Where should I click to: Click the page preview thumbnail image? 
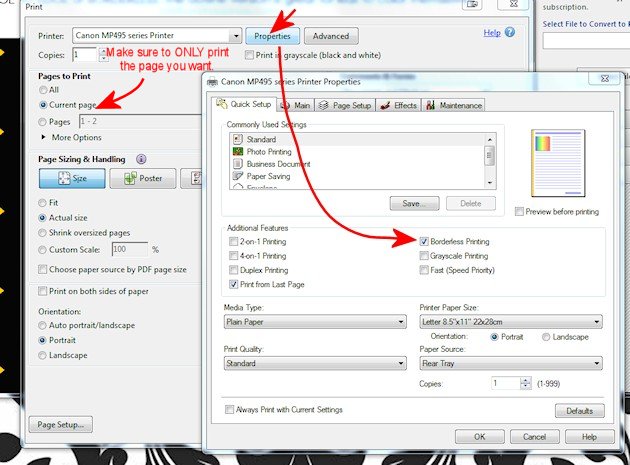[558, 163]
